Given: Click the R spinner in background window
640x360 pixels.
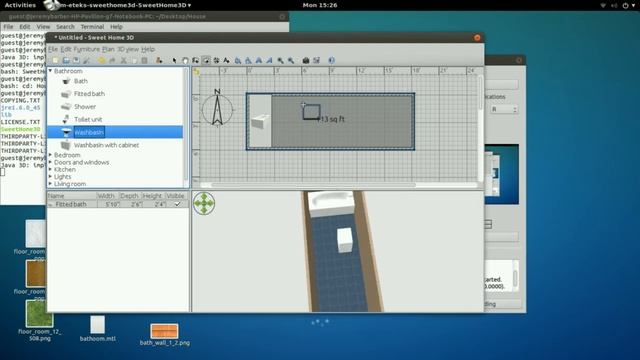Looking at the screenshot, I should [504, 109].
